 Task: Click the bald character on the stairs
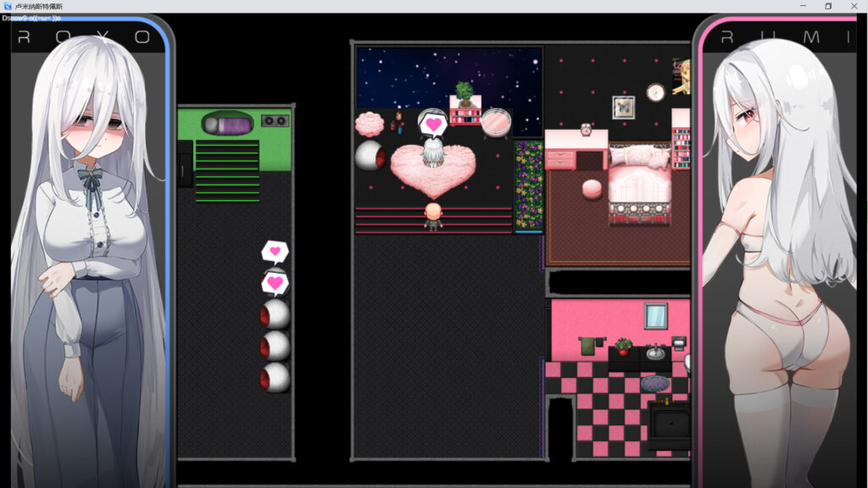(x=433, y=216)
